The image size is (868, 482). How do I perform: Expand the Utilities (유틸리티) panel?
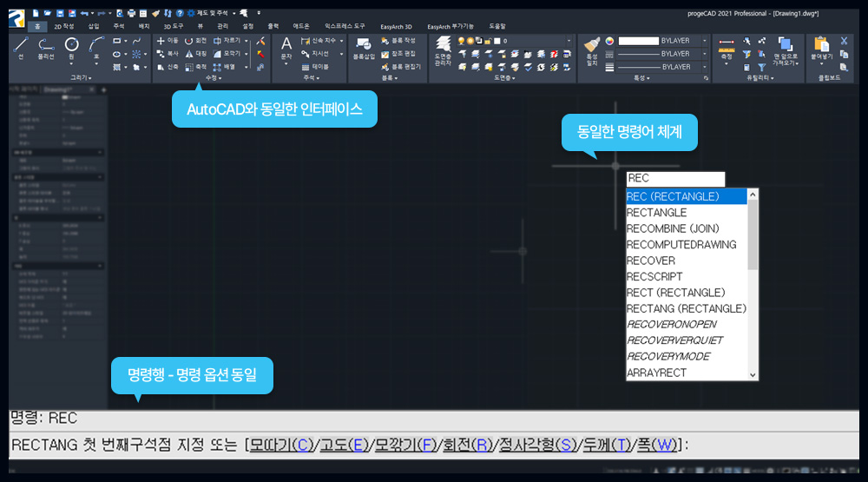click(760, 78)
